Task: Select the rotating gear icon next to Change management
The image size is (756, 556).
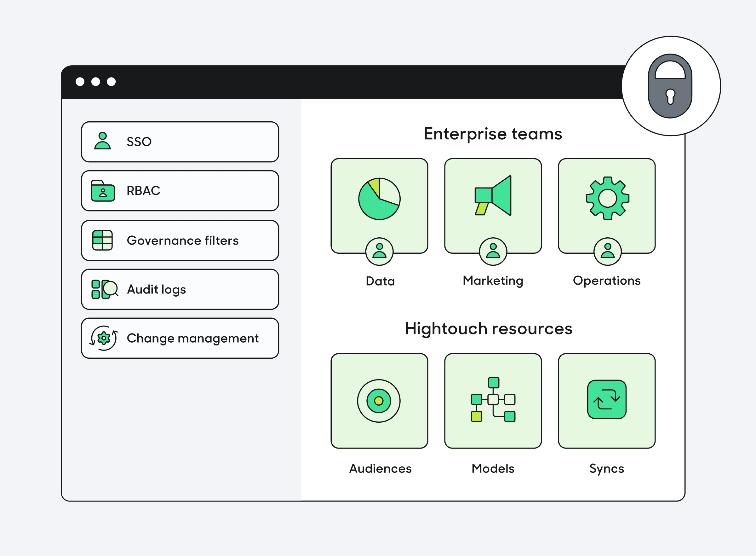Action: [103, 338]
